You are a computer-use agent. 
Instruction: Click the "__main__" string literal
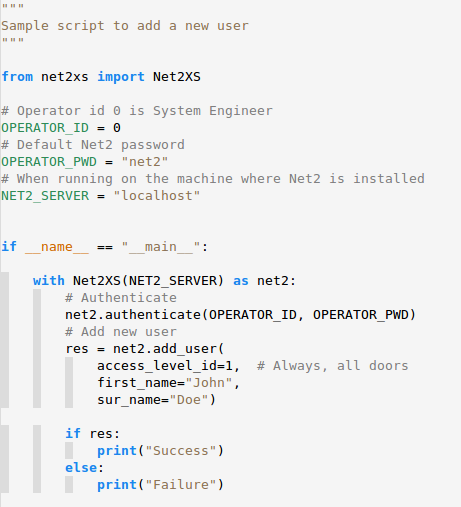tap(161, 247)
